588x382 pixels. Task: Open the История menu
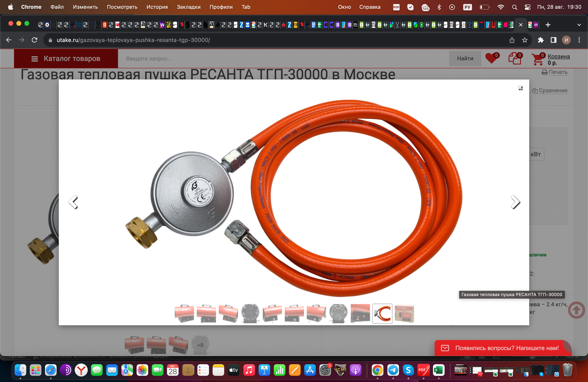click(157, 7)
